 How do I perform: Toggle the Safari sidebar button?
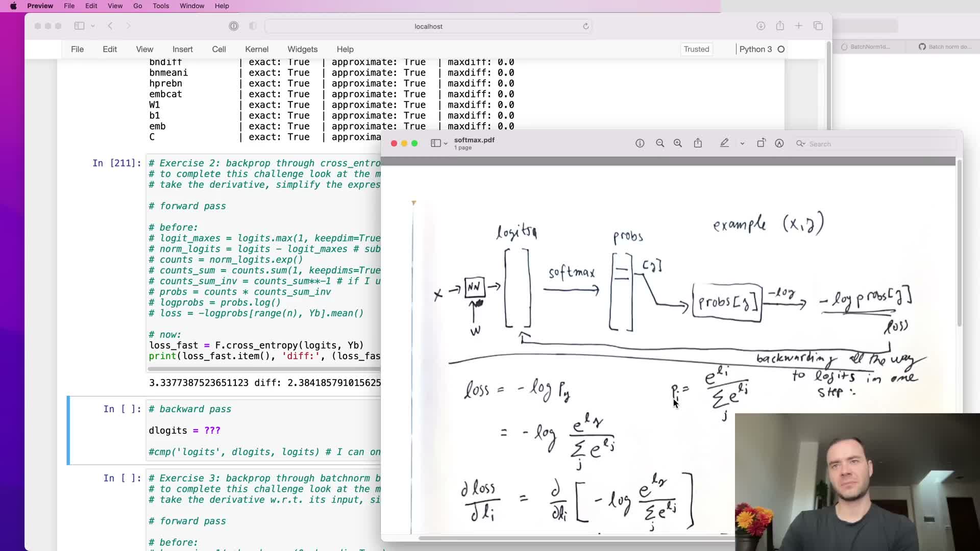pos(79,26)
